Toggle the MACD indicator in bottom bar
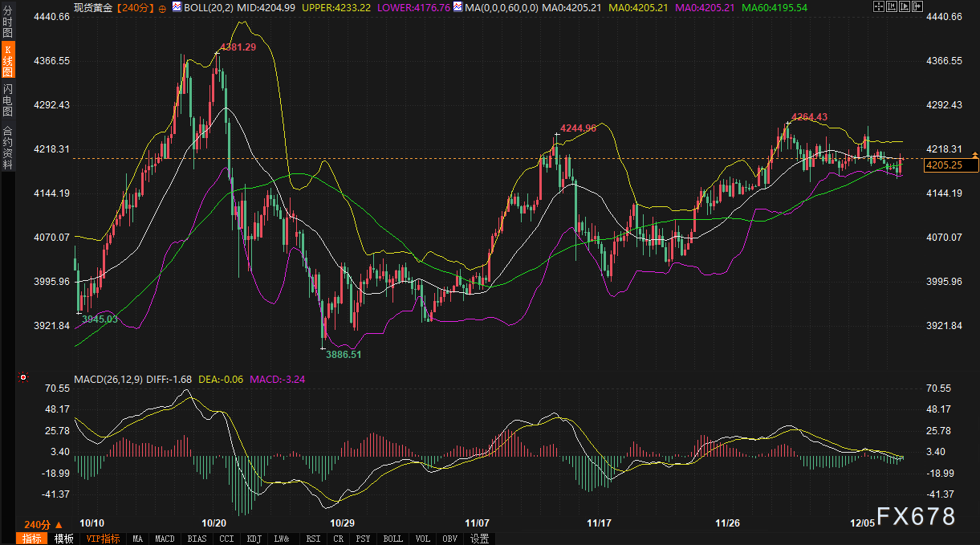980x545 pixels. tap(165, 539)
